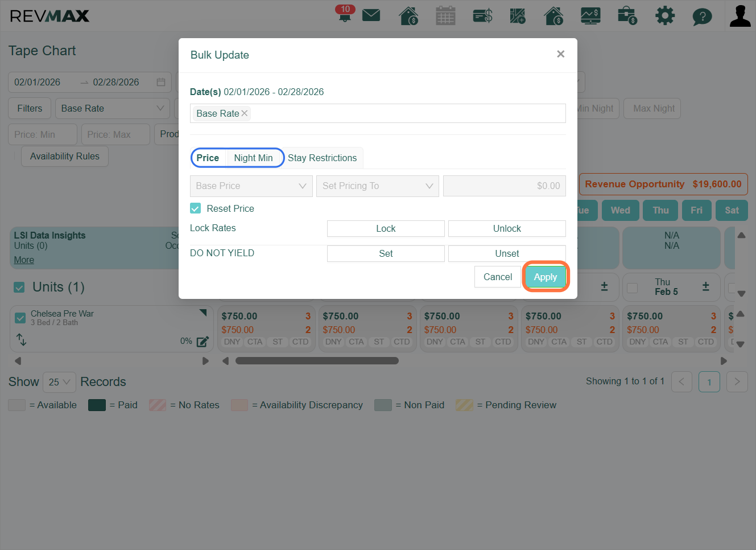Click the horizontal scrollbar under tape chart
756x550 pixels.
pyautogui.click(x=317, y=361)
